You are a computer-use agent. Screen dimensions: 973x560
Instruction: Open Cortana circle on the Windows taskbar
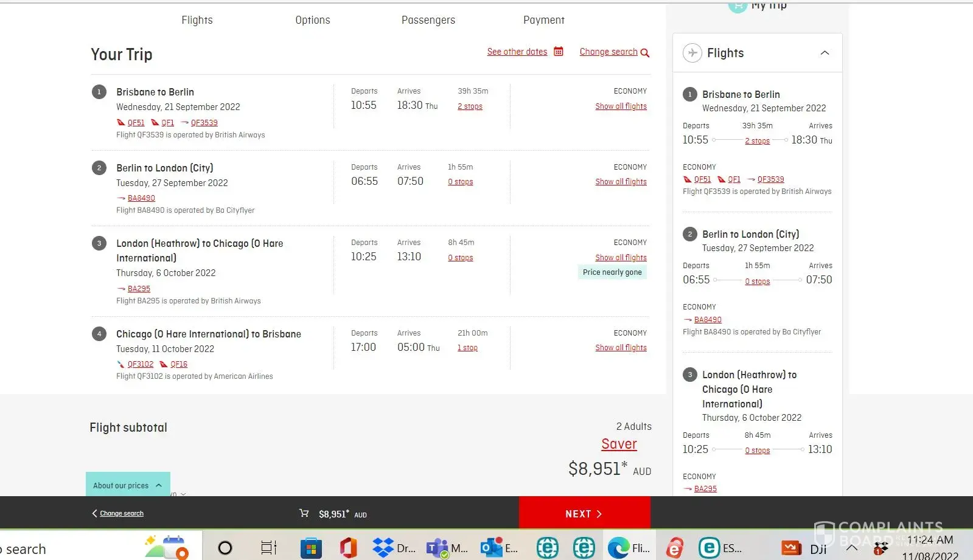tap(225, 548)
